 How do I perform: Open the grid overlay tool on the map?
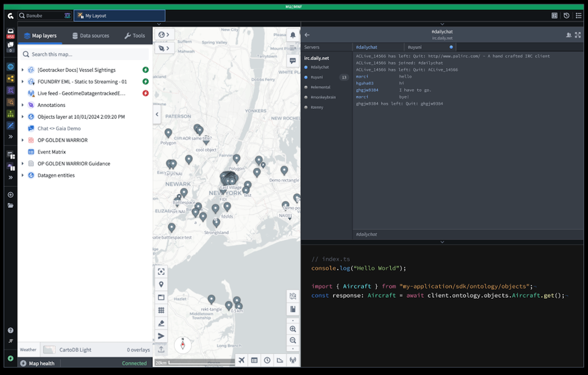(161, 310)
